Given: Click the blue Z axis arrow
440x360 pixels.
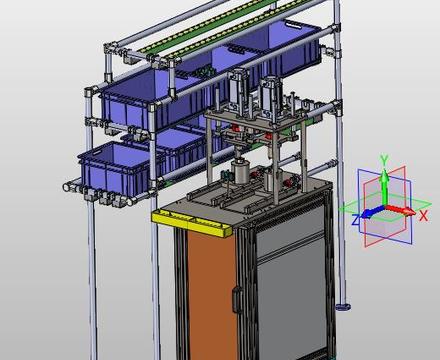Looking at the screenshot, I should pos(372,212).
